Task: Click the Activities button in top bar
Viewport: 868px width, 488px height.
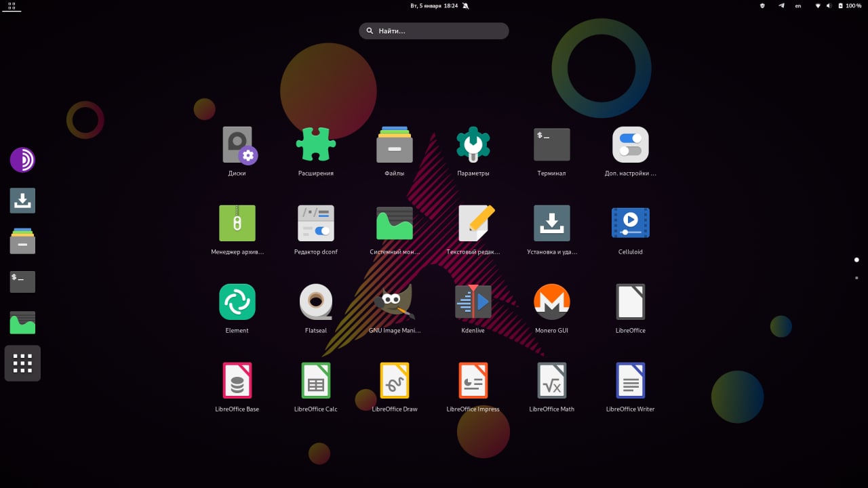Action: [x=12, y=5]
